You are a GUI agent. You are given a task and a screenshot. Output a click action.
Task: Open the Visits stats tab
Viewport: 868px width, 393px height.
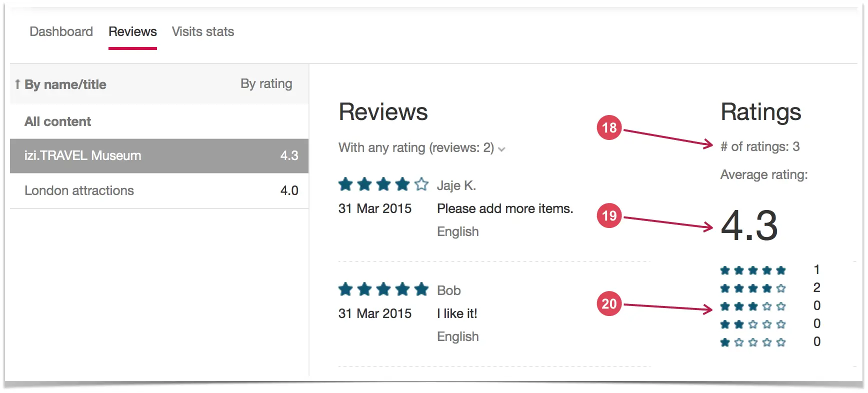tap(203, 31)
